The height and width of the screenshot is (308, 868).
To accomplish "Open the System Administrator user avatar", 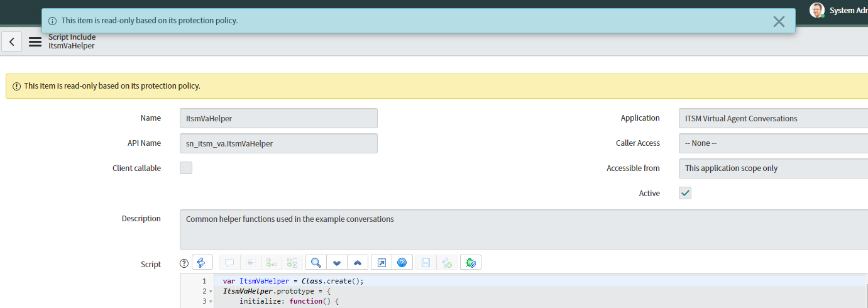I will tap(816, 10).
